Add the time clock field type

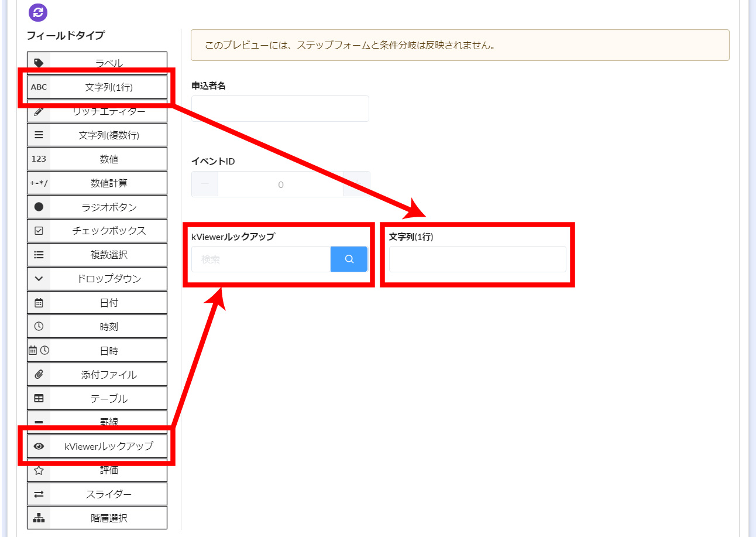coord(97,326)
